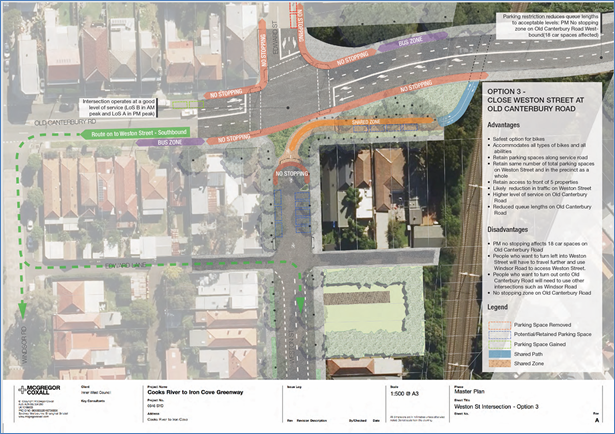Click the green 'Route on to Weston Street - Southbound' arrow

[135, 133]
